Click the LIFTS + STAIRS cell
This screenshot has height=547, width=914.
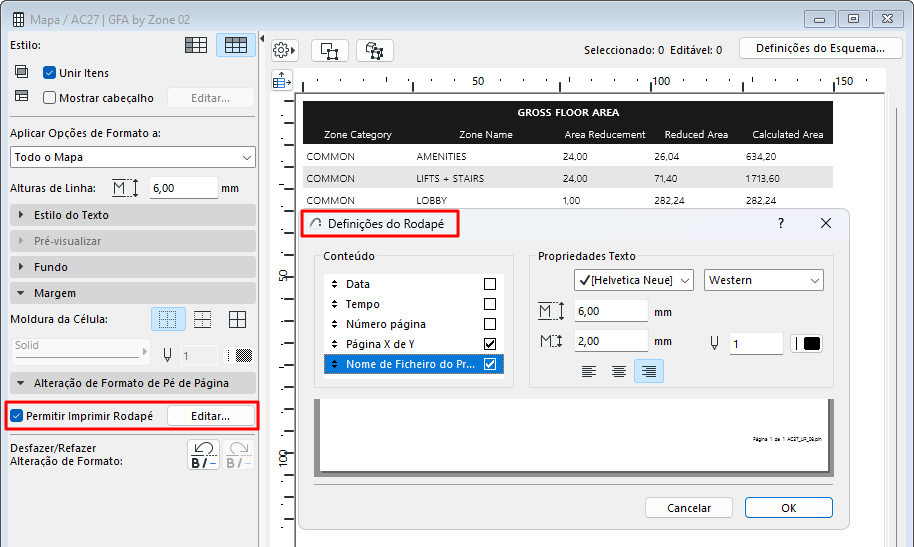point(450,178)
